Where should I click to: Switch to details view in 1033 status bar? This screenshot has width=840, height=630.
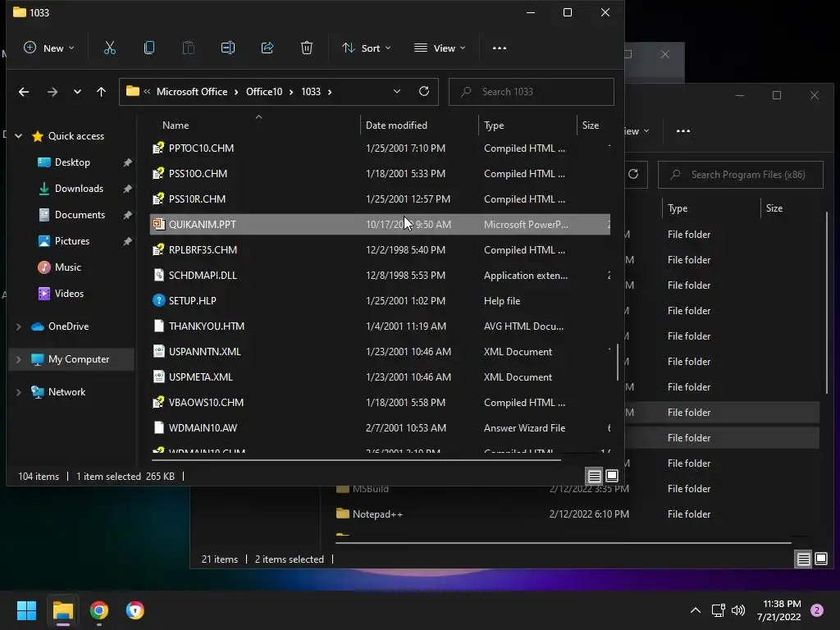(594, 476)
